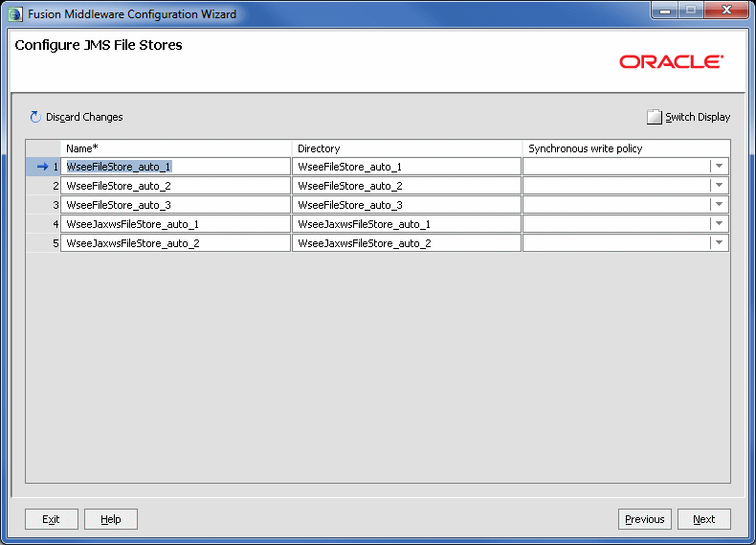
Task: Click the Name column header
Action: (175, 148)
